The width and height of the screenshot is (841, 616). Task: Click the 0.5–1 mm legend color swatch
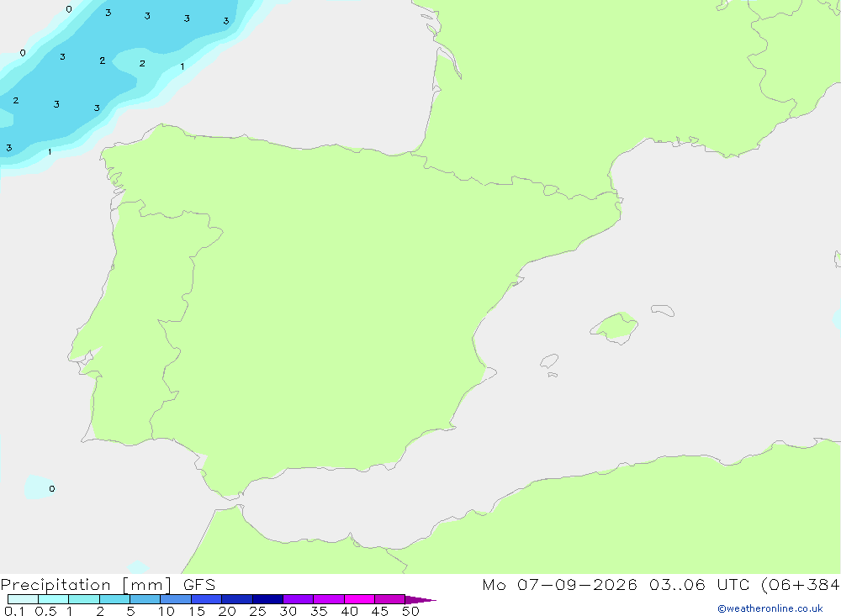[x=54, y=599]
